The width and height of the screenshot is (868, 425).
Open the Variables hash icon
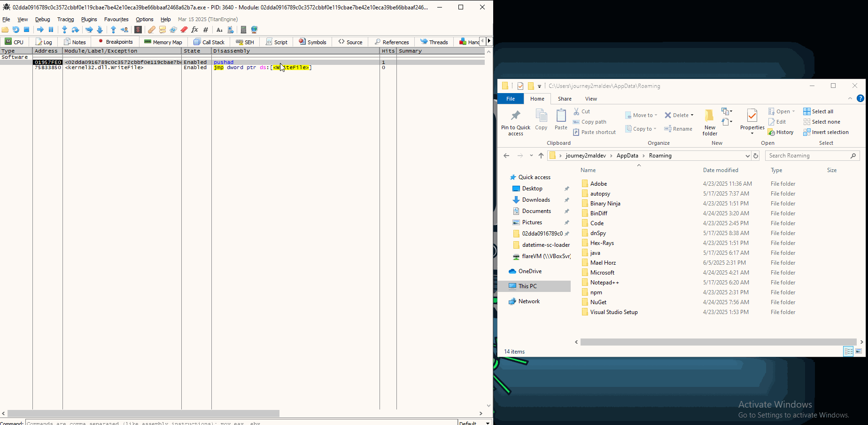[206, 30]
